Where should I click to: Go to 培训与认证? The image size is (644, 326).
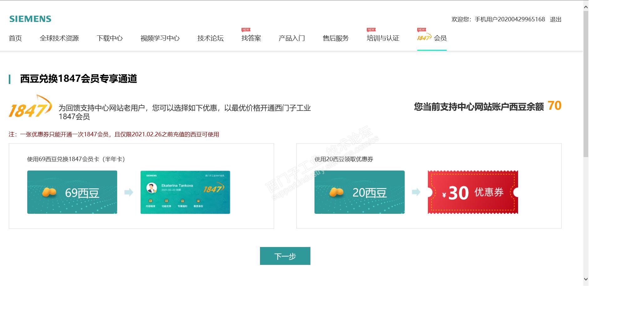(x=383, y=38)
